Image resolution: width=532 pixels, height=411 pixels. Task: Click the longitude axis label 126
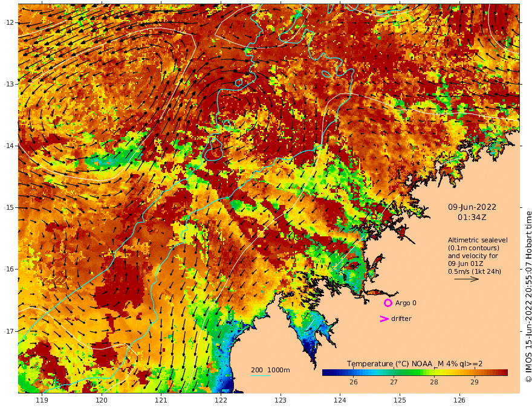coord(459,400)
